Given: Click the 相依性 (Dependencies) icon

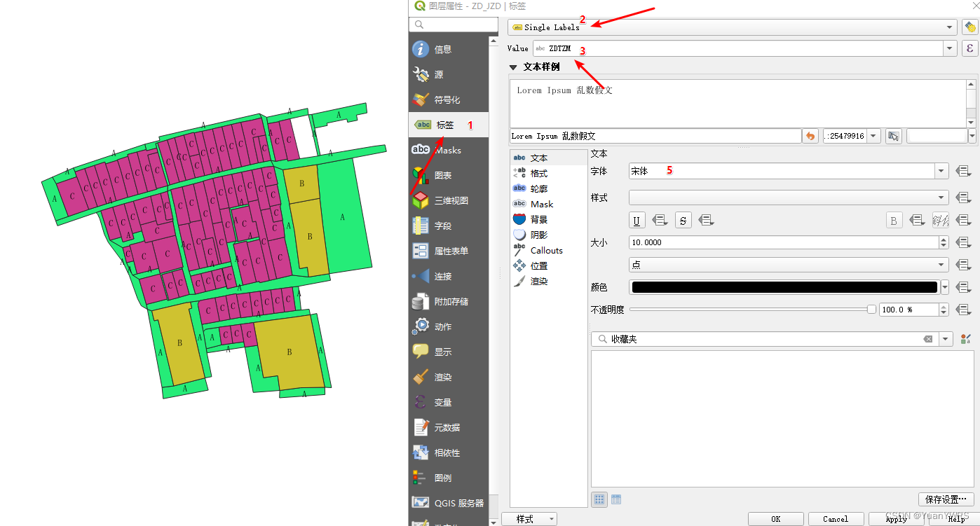Looking at the screenshot, I should (421, 452).
